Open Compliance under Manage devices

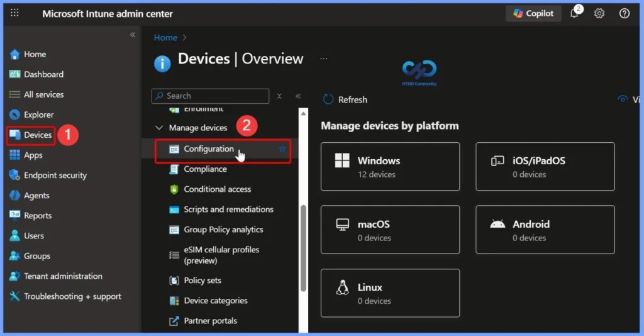point(205,169)
